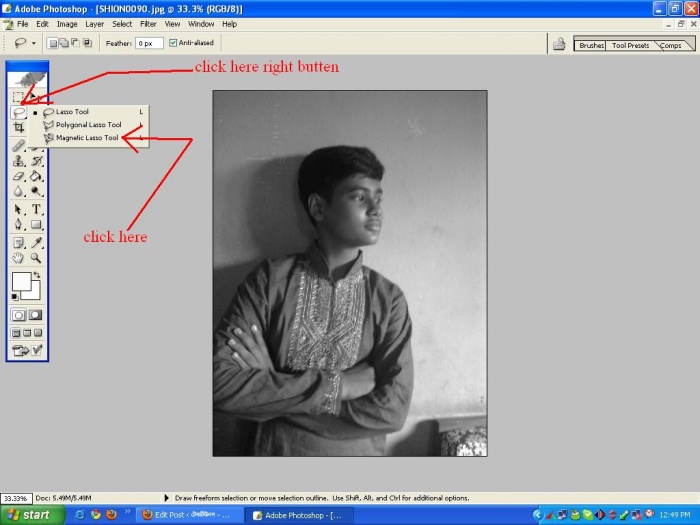The height and width of the screenshot is (525, 700).
Task: Pick Polygonal Lasso Tool from flyout
Action: click(88, 125)
